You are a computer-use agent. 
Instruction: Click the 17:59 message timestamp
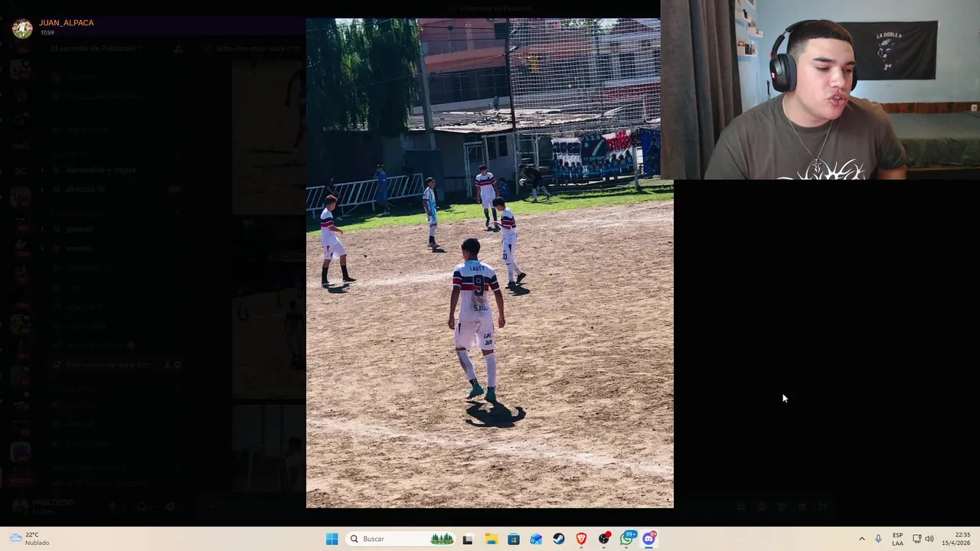coord(47,33)
